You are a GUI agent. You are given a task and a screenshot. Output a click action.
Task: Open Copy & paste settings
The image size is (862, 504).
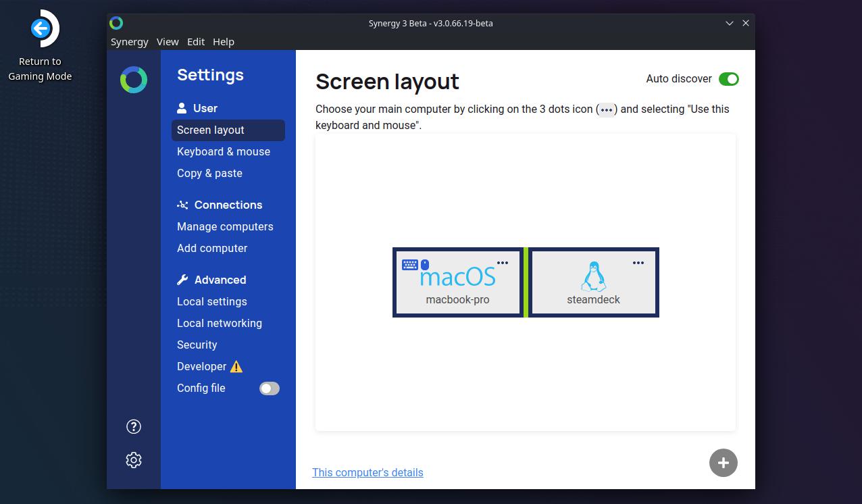(x=209, y=173)
